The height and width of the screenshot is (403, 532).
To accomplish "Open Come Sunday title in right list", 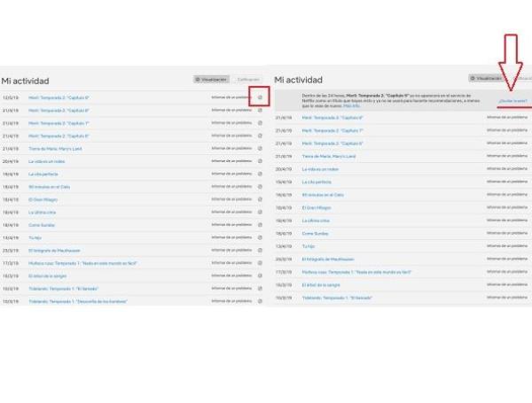I will [x=315, y=234].
